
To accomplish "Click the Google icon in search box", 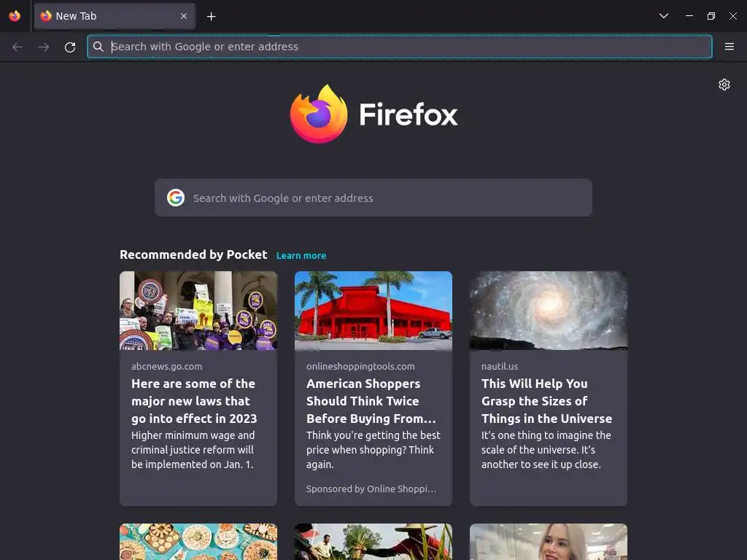I will click(176, 198).
